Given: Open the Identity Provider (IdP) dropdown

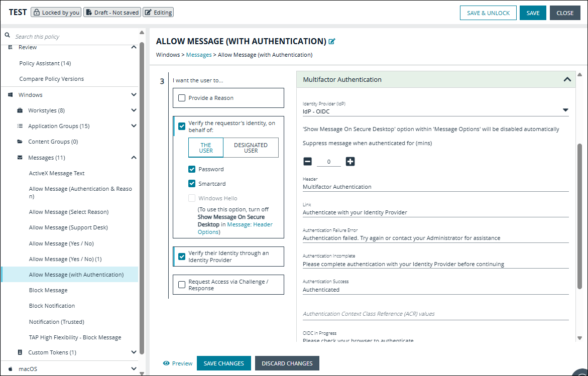Looking at the screenshot, I should click(x=565, y=109).
